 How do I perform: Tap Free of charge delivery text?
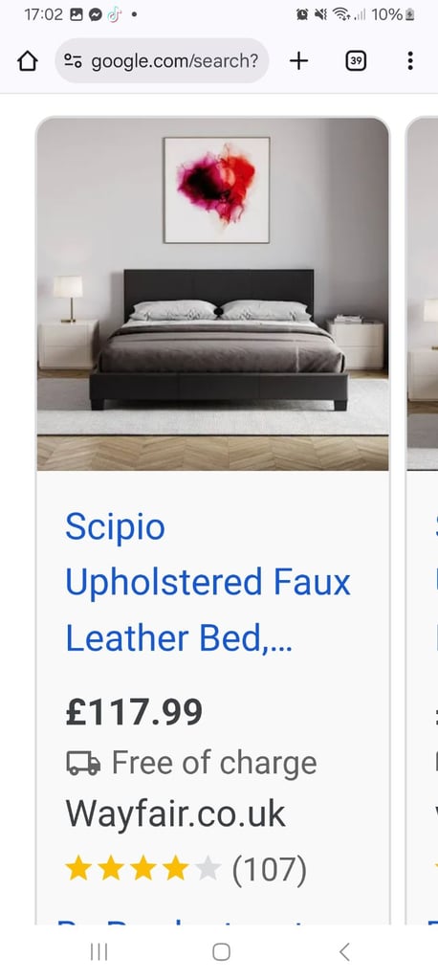pyautogui.click(x=214, y=763)
